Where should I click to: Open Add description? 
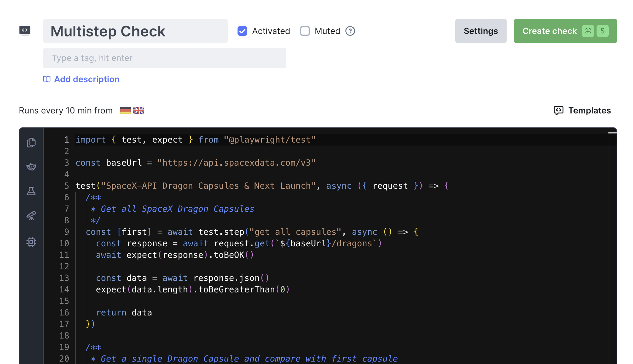point(87,79)
